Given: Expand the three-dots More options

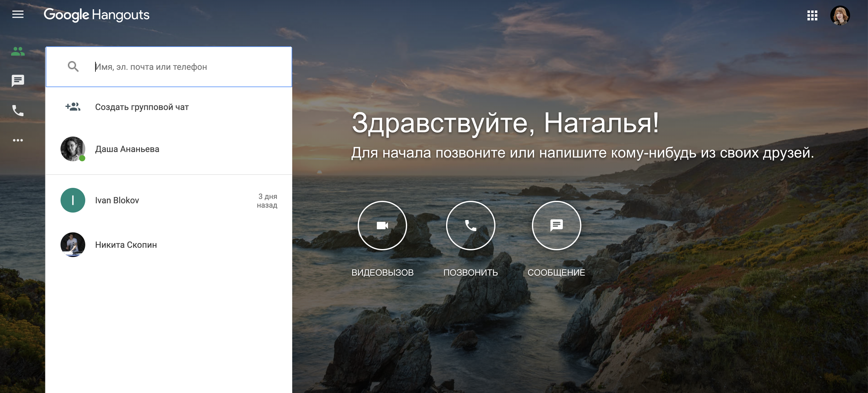Looking at the screenshot, I should tap(18, 140).
